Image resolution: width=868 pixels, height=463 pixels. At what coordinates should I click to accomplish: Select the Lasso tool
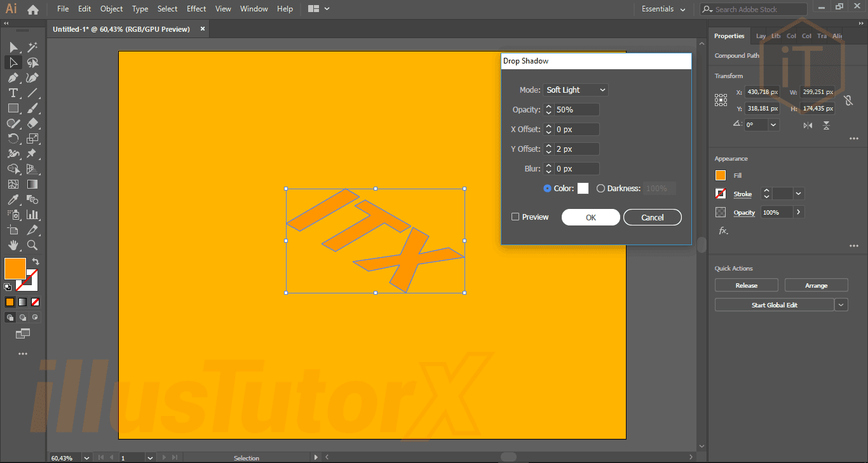[x=32, y=62]
